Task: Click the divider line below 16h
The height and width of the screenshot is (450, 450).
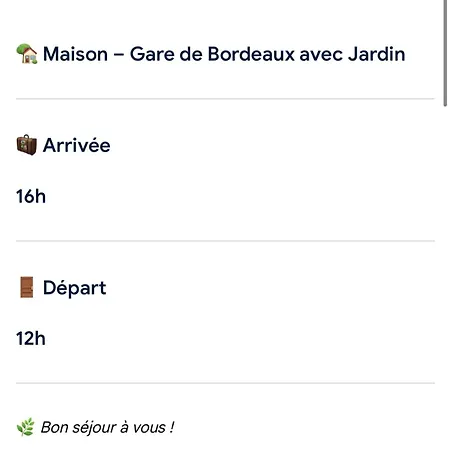Action: 225,241
